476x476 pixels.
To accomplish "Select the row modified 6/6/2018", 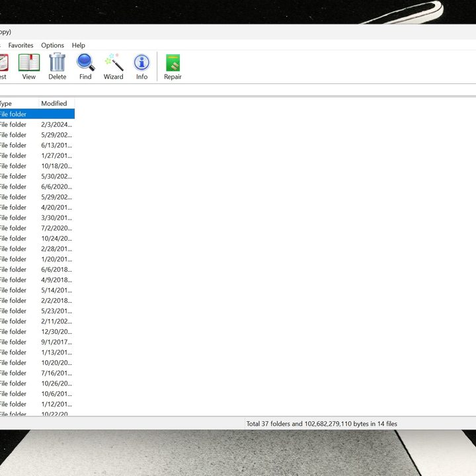I will [37, 269].
